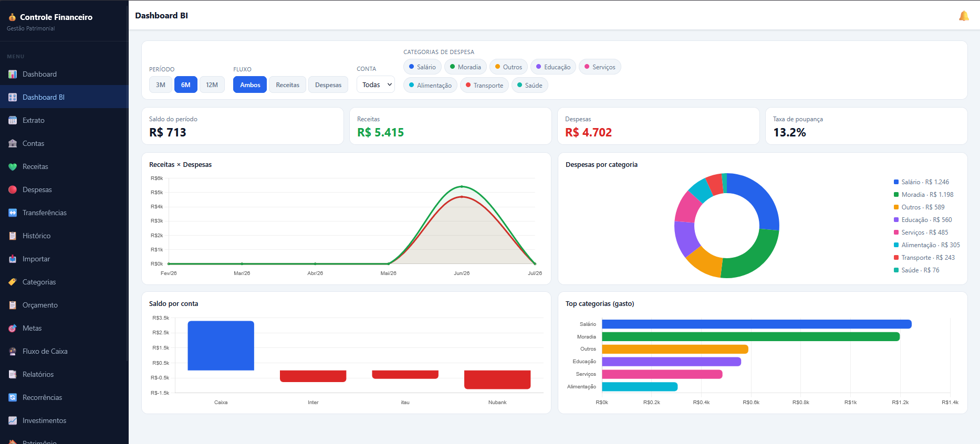980x444 pixels.
Task: Click the Jun/26 peak point on Receitas line
Action: [x=462, y=186]
